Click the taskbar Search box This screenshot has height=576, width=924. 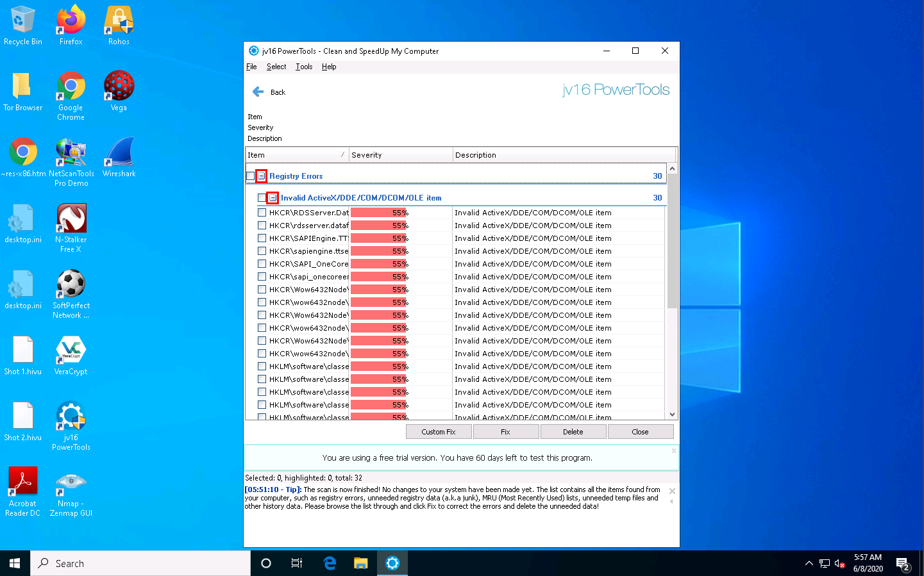click(x=140, y=563)
